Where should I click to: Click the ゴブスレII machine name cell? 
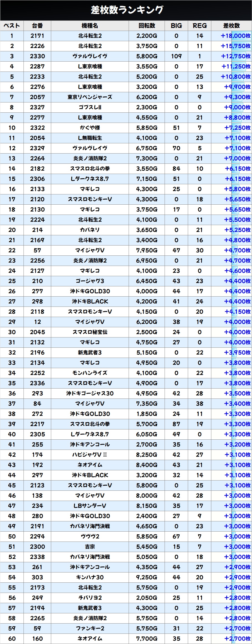point(90,107)
